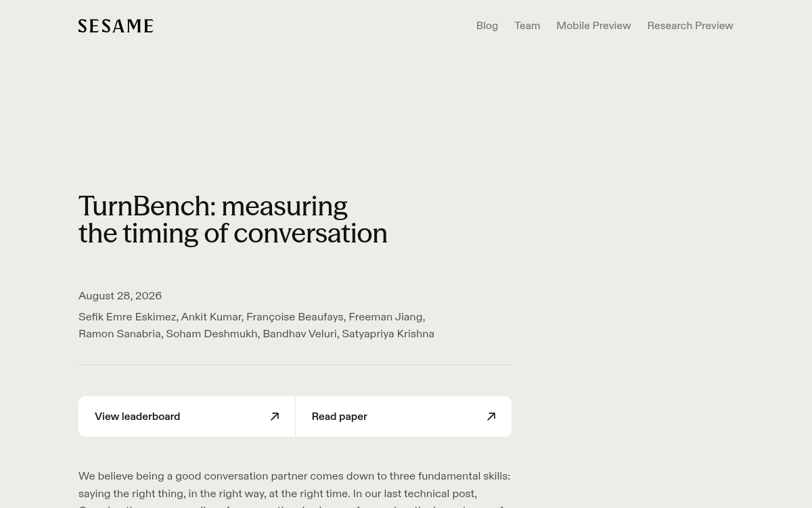Go to the Team page
812x508 pixels.
point(527,26)
